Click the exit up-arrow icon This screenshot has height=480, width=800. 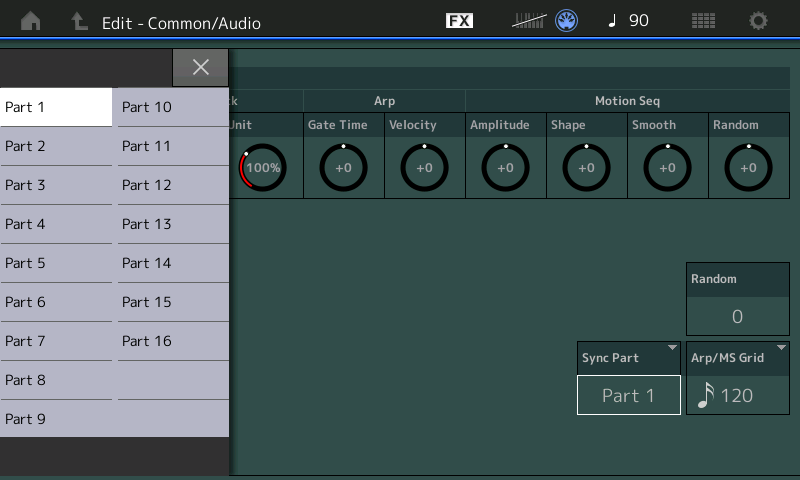[x=79, y=21]
